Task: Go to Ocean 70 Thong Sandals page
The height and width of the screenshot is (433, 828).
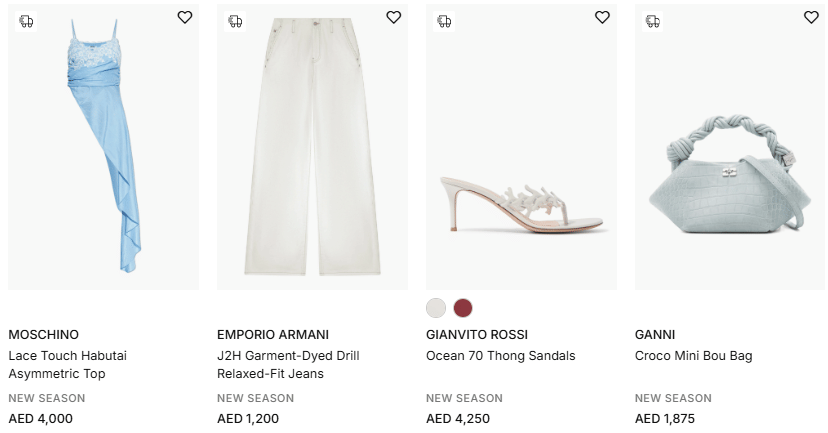Action: click(501, 356)
